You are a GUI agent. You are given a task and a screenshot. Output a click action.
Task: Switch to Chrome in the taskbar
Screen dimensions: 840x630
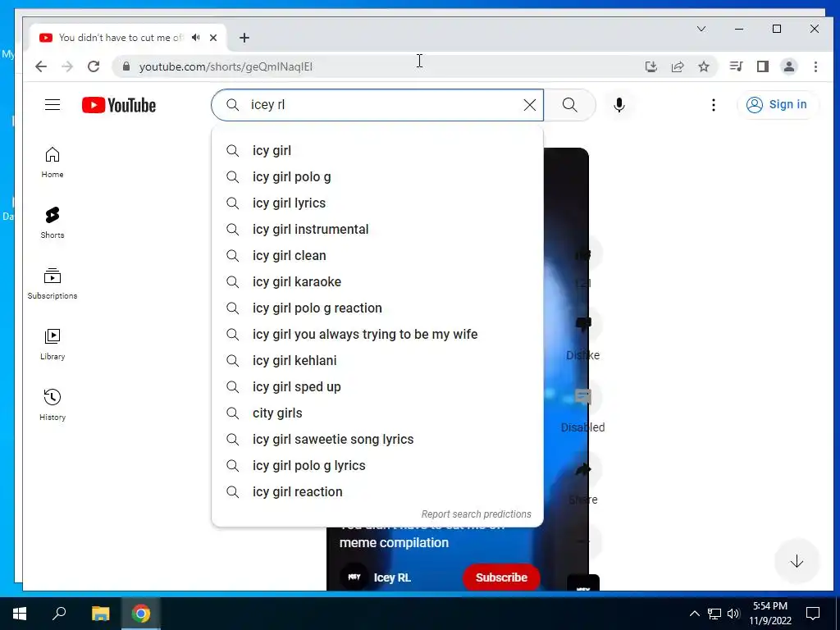tap(141, 614)
